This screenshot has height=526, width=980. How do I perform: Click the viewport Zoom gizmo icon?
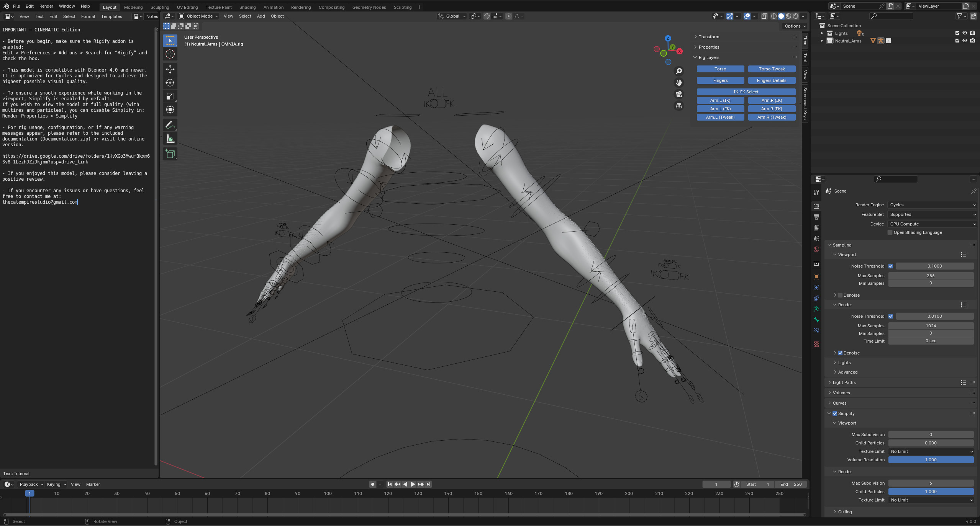[x=679, y=71]
